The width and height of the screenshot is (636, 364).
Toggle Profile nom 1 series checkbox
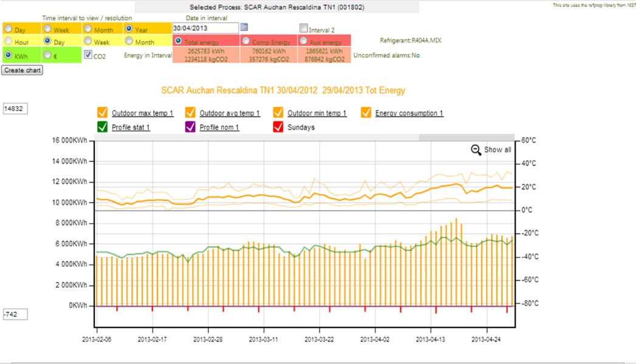190,127
